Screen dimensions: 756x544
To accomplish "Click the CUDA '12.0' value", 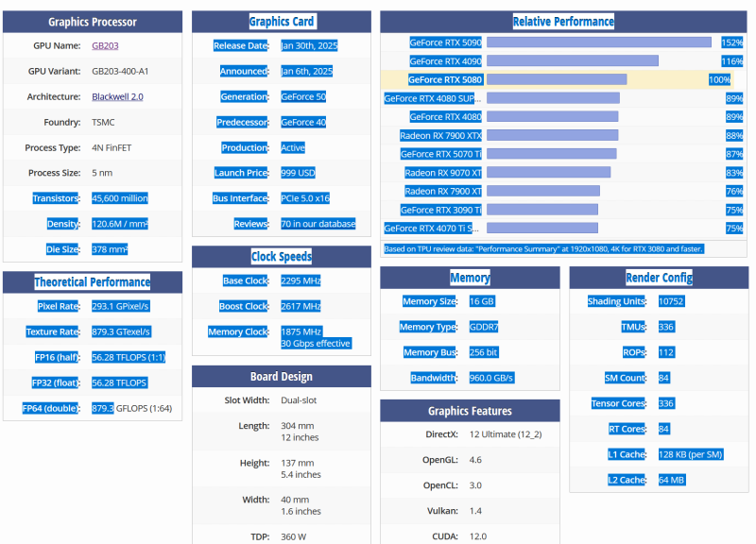I will 478,536.
